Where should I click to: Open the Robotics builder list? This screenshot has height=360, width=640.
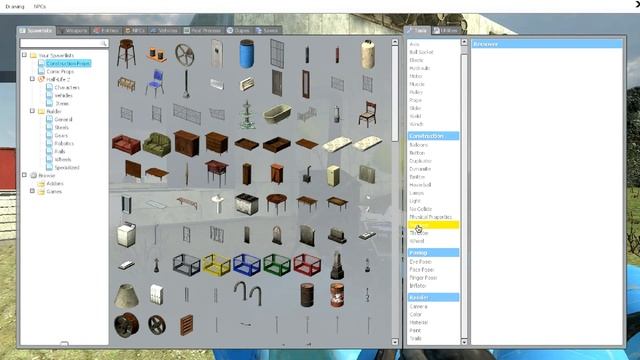point(64,143)
